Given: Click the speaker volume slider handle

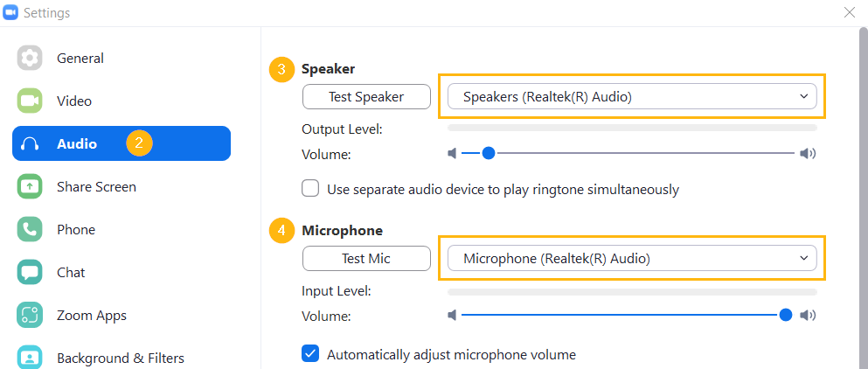Looking at the screenshot, I should 488,154.
